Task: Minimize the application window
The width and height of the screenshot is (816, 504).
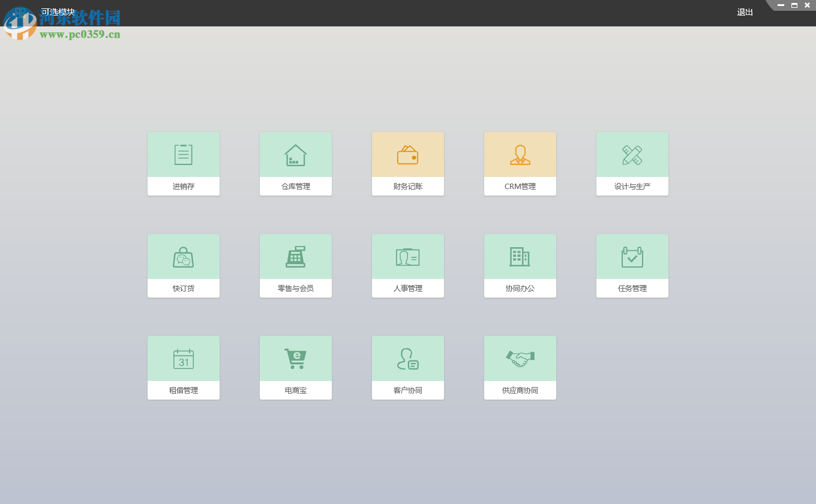Action: 781,5
